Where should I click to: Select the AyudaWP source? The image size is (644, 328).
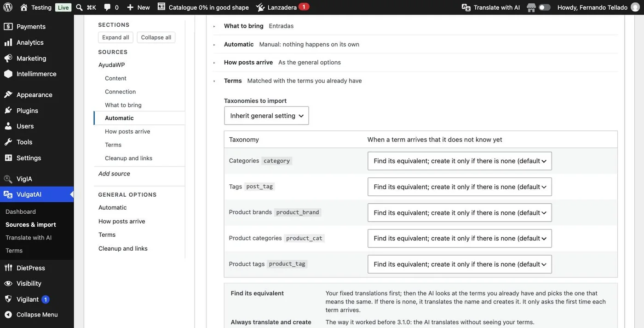point(112,65)
